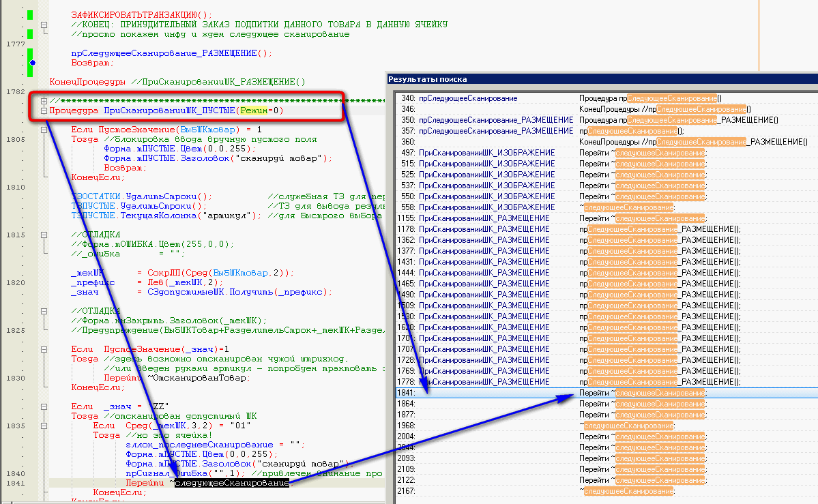Click line number 1805 in the gutter
This screenshot has height=504, width=818.
pos(15,139)
